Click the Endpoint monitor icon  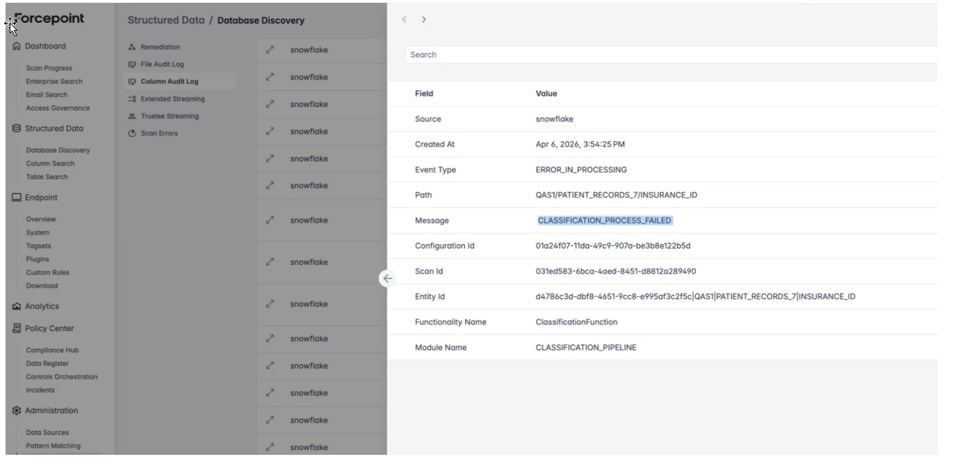pos(17,198)
